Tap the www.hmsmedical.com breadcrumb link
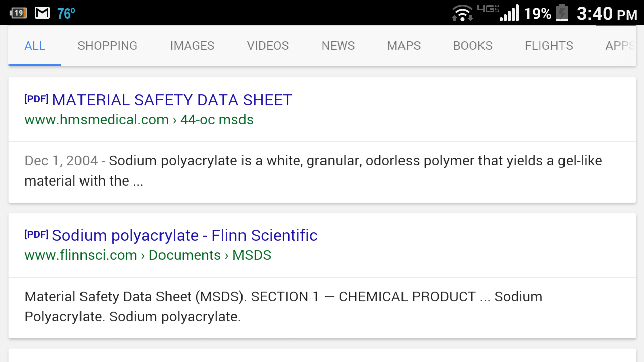Screen dimensions: 644x362 click(96, 120)
